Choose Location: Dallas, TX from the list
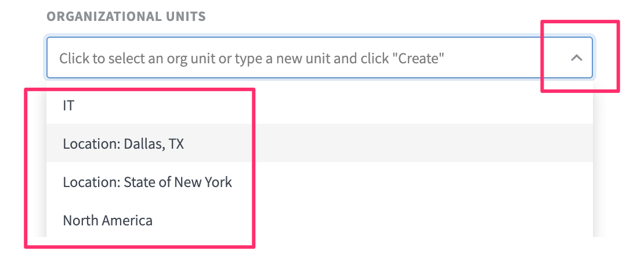 tap(320, 143)
